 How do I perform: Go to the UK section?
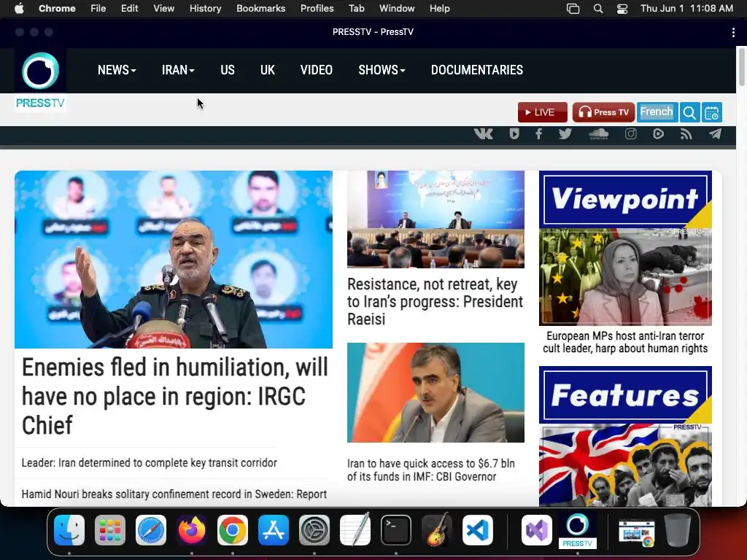click(267, 70)
